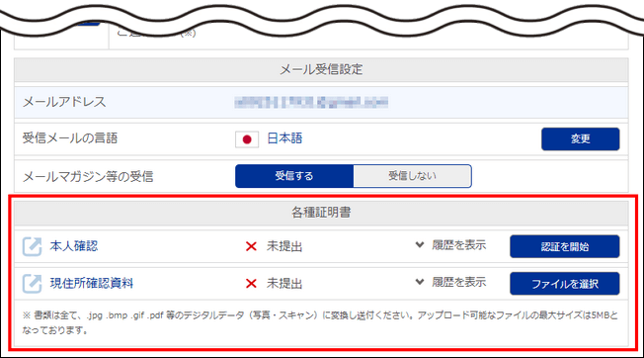Image resolution: width=644 pixels, height=358 pixels.
Task: Click the blurred email address value
Action: (311, 102)
